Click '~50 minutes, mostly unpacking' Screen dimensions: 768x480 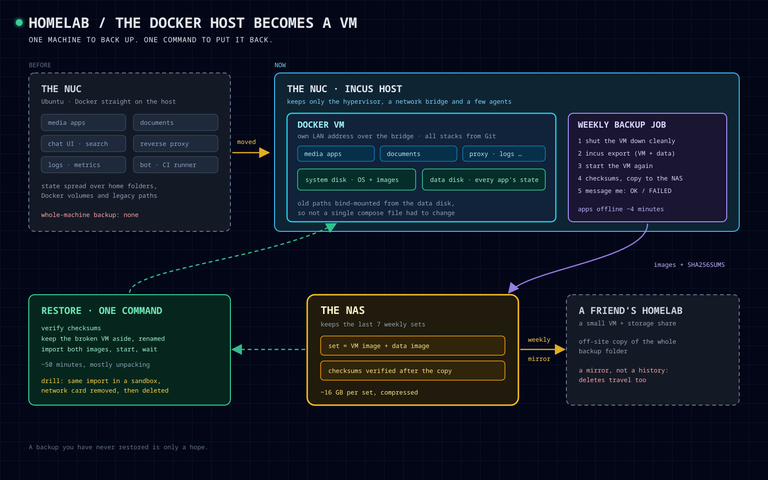coord(96,365)
